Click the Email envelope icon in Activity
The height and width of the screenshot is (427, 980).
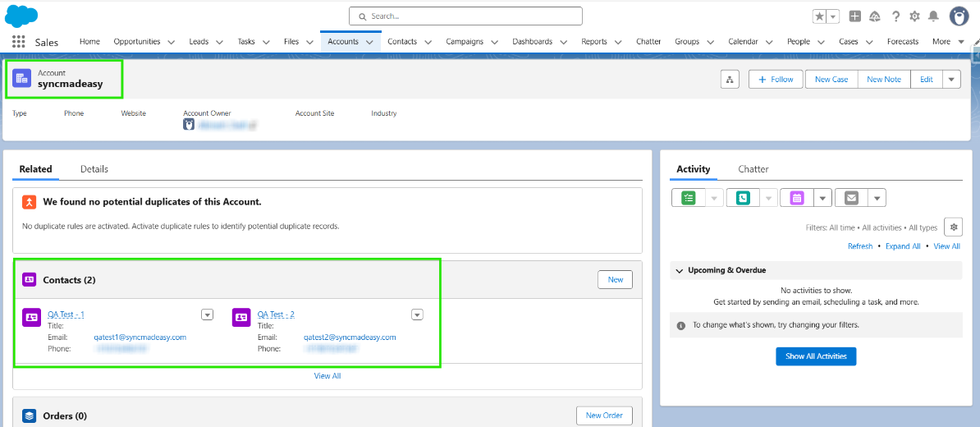click(851, 198)
